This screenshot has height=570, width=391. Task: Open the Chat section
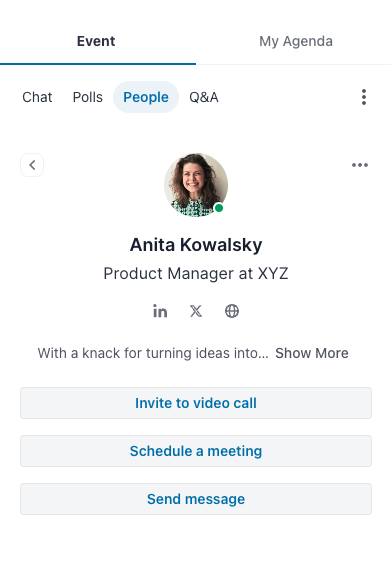click(37, 97)
